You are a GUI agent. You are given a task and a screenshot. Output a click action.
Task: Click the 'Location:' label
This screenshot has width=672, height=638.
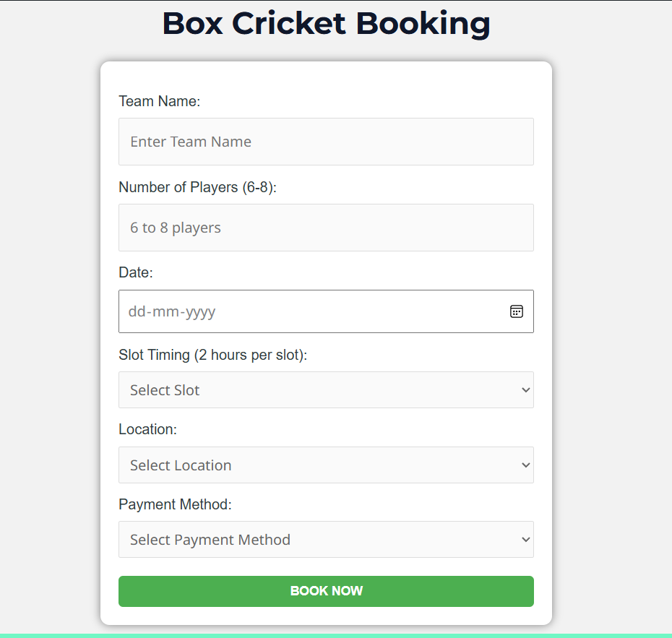pos(147,429)
